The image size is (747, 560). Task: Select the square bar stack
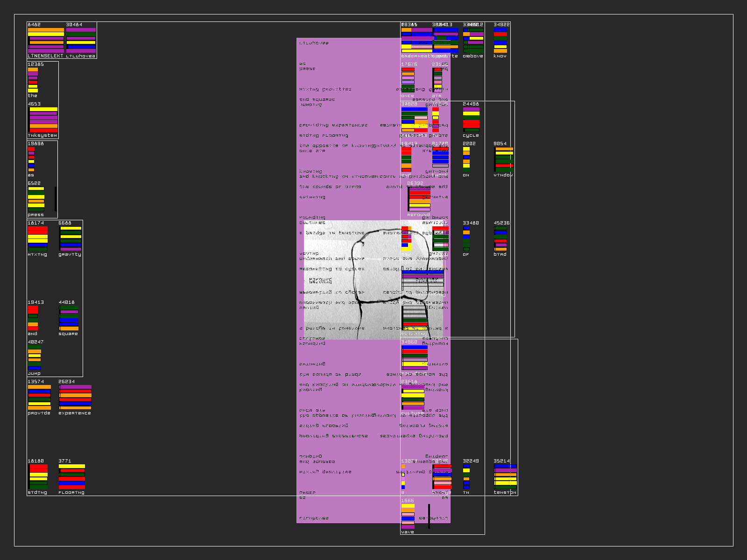click(69, 318)
